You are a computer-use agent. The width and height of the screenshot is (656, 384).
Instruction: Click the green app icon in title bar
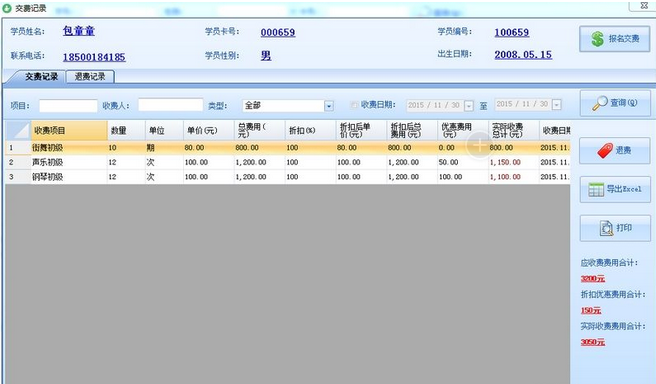point(7,8)
